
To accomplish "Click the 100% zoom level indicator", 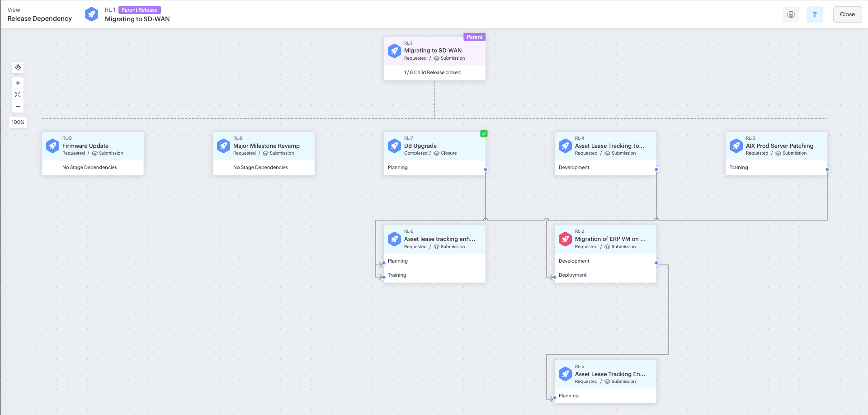I will [18, 122].
